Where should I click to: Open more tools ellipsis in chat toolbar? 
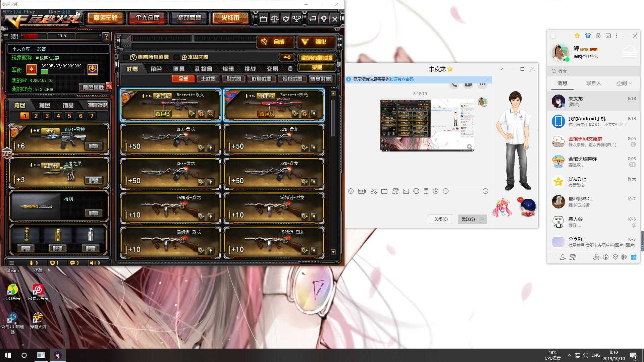tap(446, 191)
